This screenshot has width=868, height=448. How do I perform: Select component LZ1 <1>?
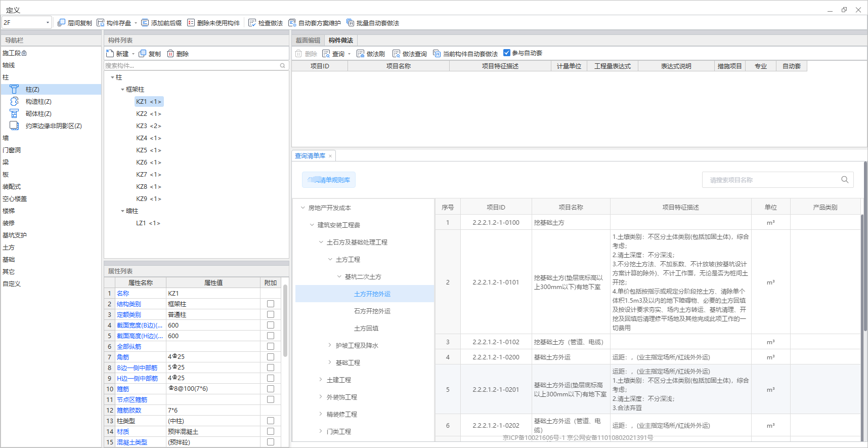pos(148,223)
